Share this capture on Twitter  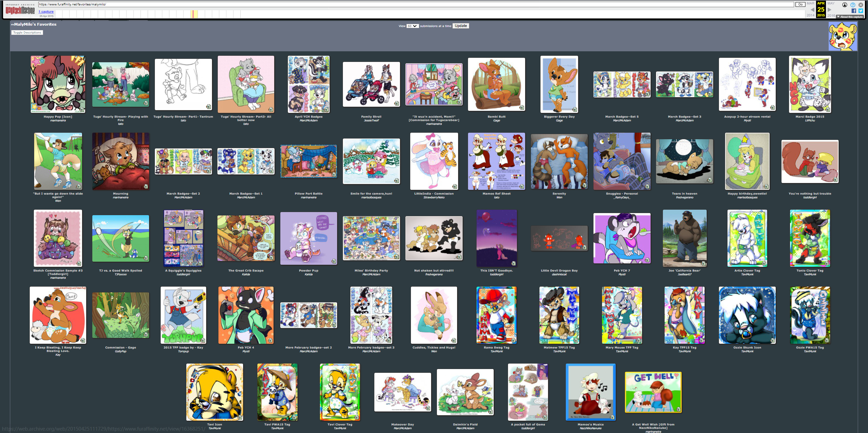[x=860, y=11]
